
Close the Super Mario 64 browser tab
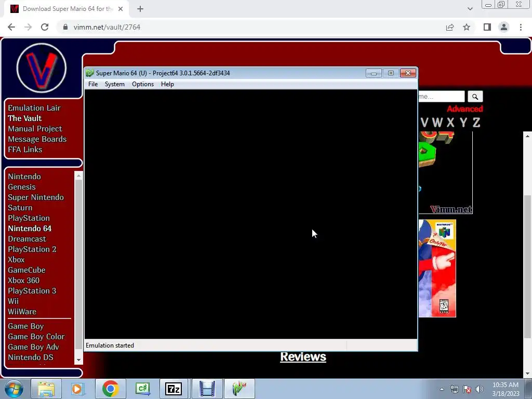click(121, 9)
